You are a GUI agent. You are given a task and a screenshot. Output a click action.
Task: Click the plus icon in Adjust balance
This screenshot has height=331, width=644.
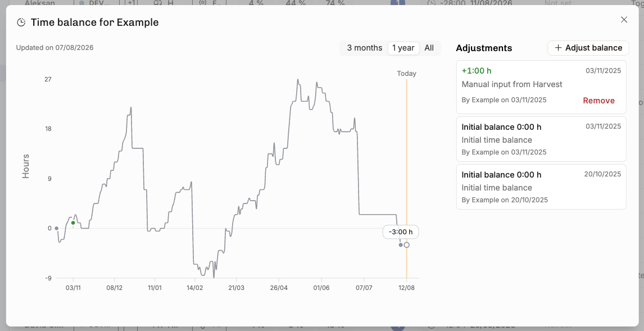[558, 48]
